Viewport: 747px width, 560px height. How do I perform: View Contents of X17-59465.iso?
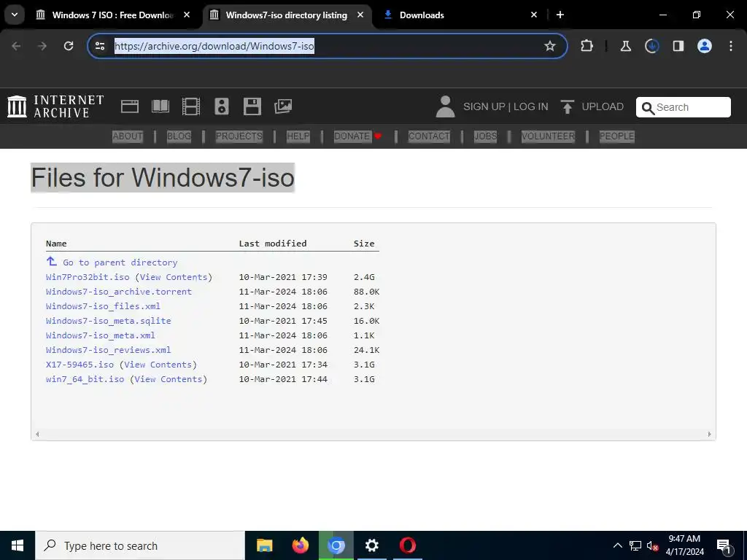[158, 365]
